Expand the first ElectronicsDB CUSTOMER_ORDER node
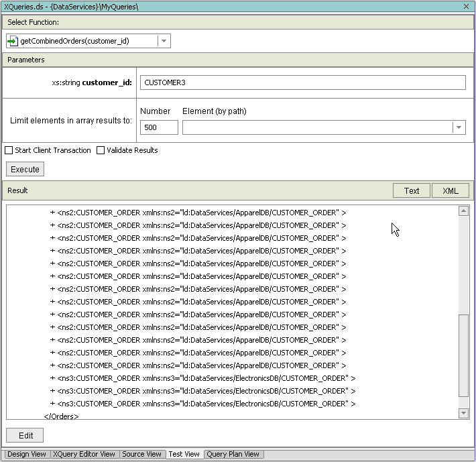 [x=52, y=378]
